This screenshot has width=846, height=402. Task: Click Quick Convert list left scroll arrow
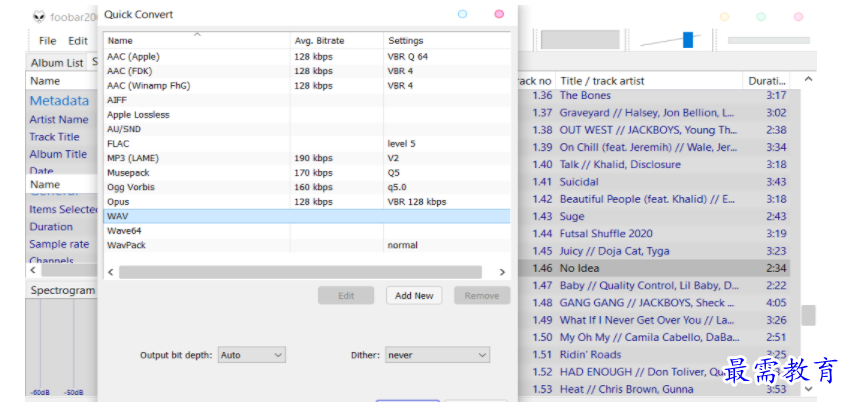pos(111,272)
